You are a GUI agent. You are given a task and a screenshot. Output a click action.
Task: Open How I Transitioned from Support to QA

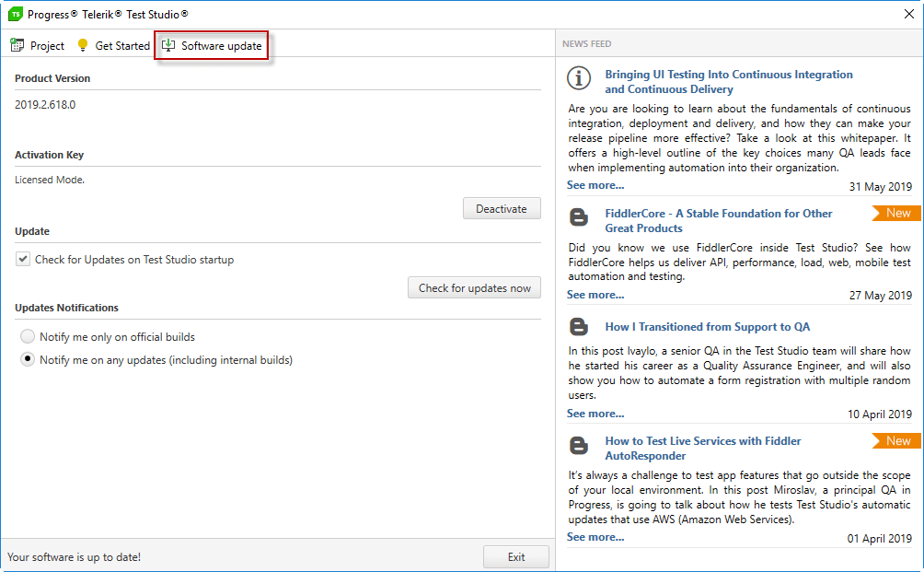(707, 327)
